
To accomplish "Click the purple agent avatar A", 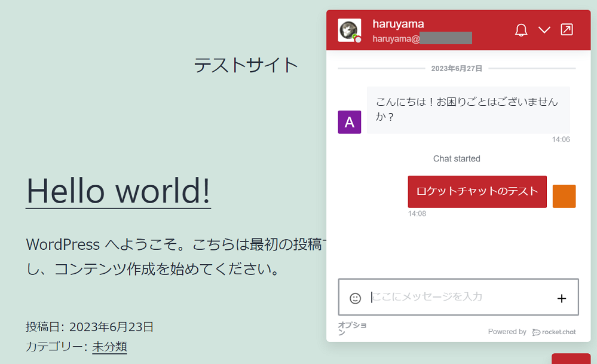I will click(349, 122).
